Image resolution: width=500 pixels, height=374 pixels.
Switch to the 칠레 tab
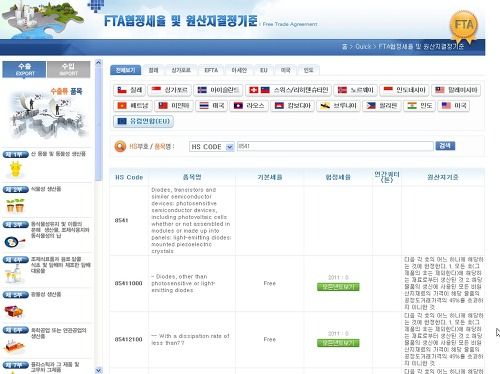point(153,70)
